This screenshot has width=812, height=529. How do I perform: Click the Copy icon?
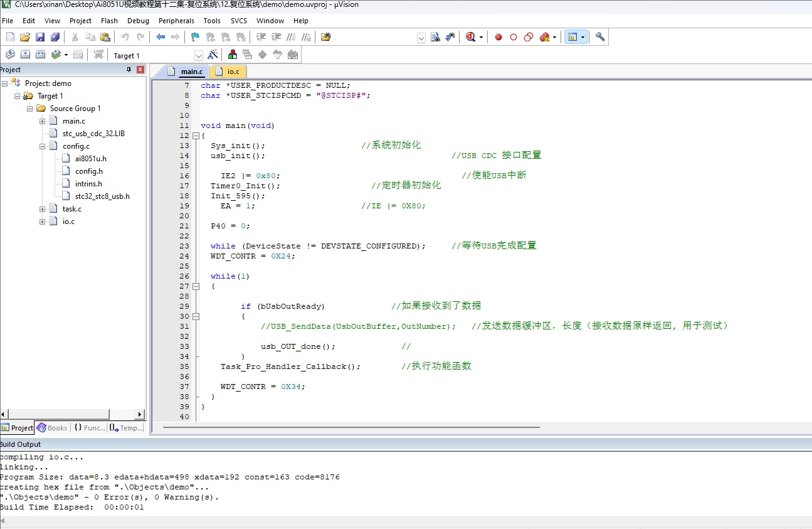pos(90,37)
